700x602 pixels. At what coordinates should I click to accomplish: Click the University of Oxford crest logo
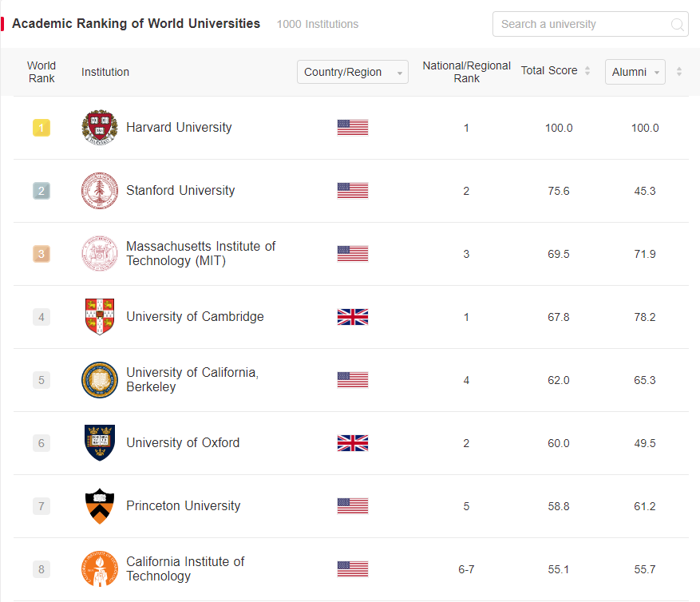pos(100,443)
